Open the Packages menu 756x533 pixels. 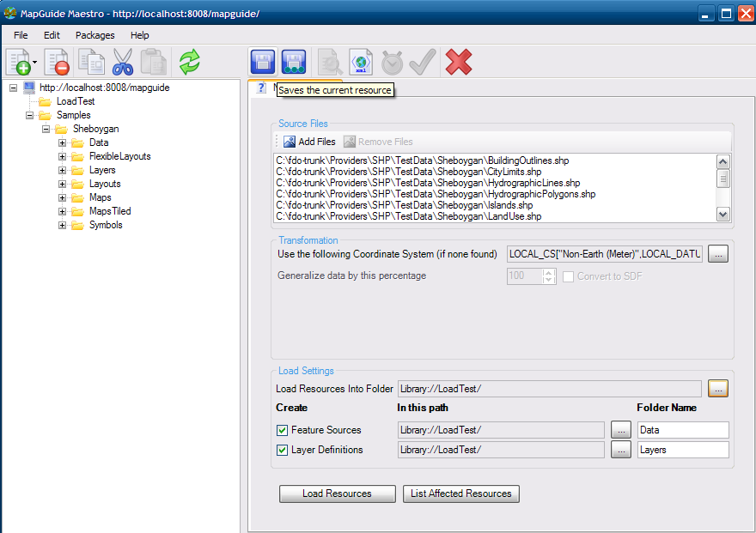click(x=95, y=35)
